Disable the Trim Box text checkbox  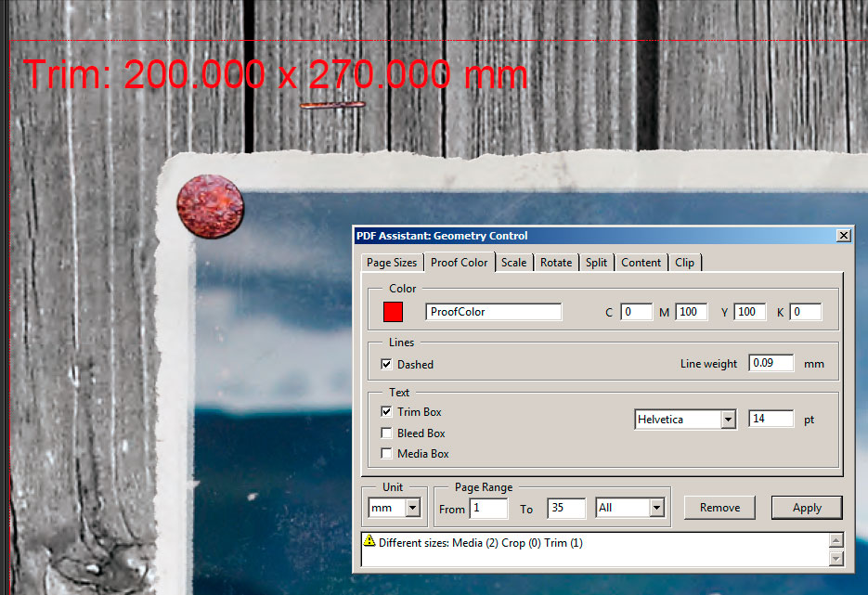point(386,412)
